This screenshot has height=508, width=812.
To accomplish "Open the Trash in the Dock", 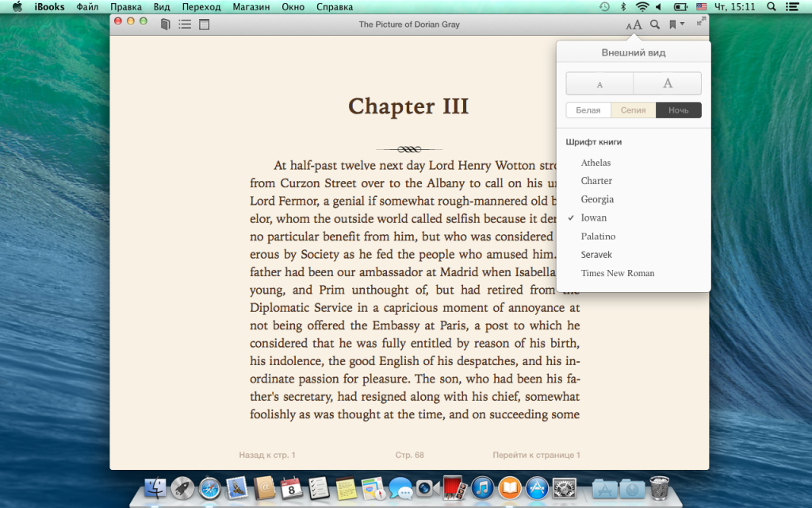I will pyautogui.click(x=659, y=488).
